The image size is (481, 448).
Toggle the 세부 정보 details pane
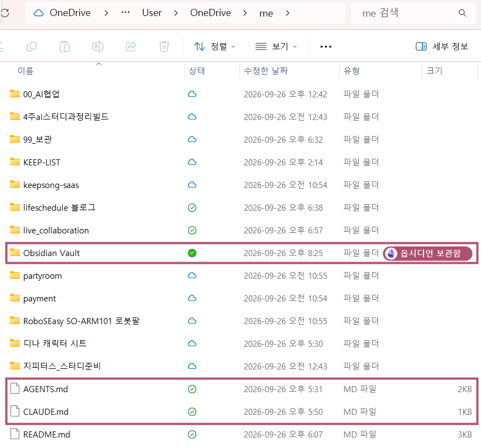[x=442, y=46]
